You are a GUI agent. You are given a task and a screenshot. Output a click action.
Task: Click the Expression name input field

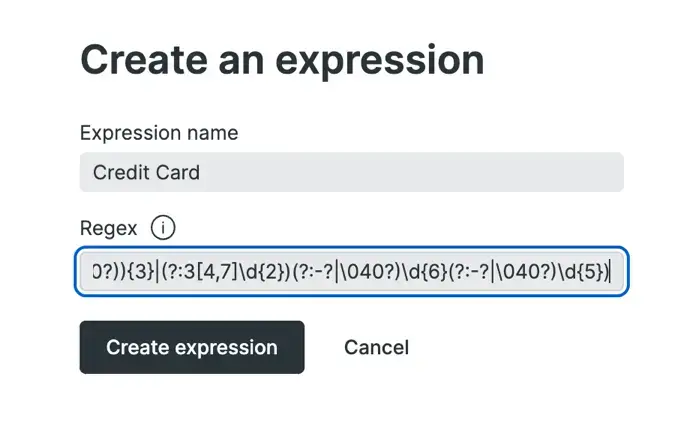[x=351, y=172]
